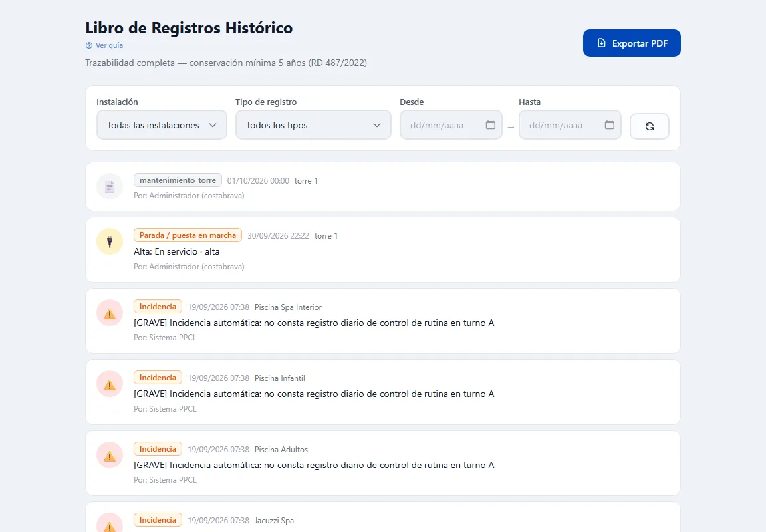The width and height of the screenshot is (766, 532).
Task: Click help icon beside Ver guía
Action: coord(89,45)
